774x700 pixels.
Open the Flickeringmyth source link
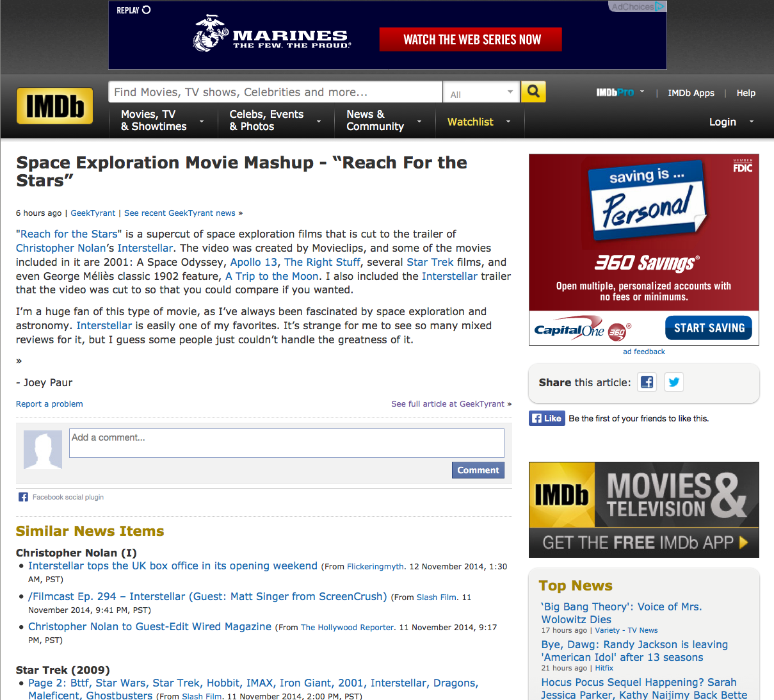[375, 567]
